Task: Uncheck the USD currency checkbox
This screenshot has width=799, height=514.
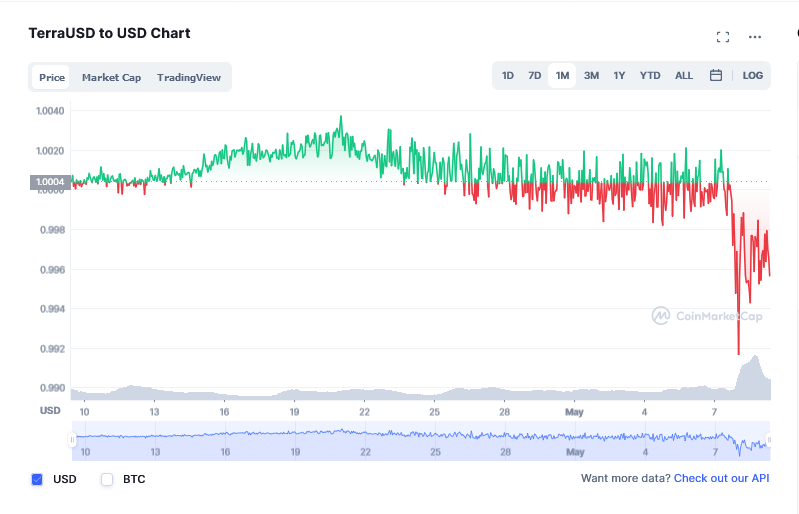Action: pyautogui.click(x=37, y=479)
